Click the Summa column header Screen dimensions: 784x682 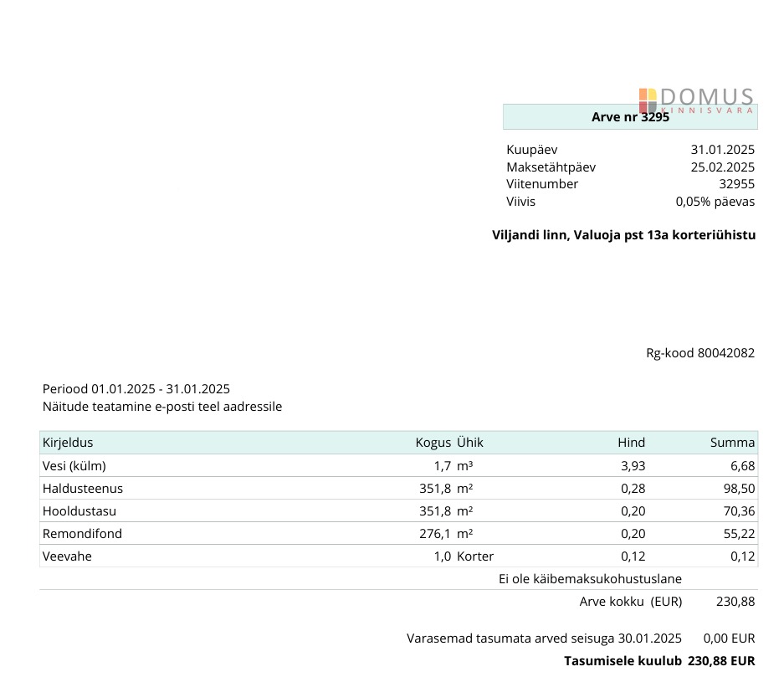point(732,443)
